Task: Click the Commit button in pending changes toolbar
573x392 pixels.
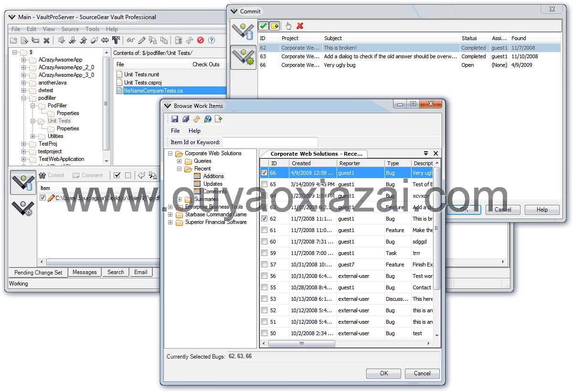Action: point(52,175)
